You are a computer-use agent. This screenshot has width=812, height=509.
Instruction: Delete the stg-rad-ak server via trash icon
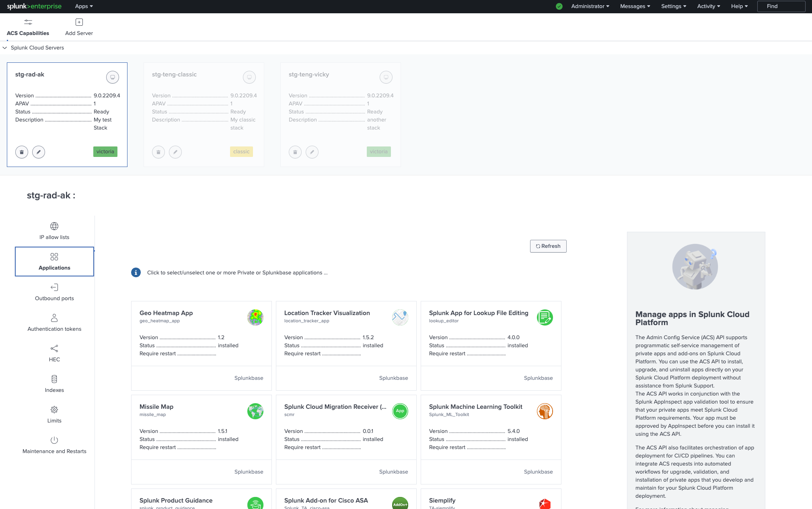22,152
